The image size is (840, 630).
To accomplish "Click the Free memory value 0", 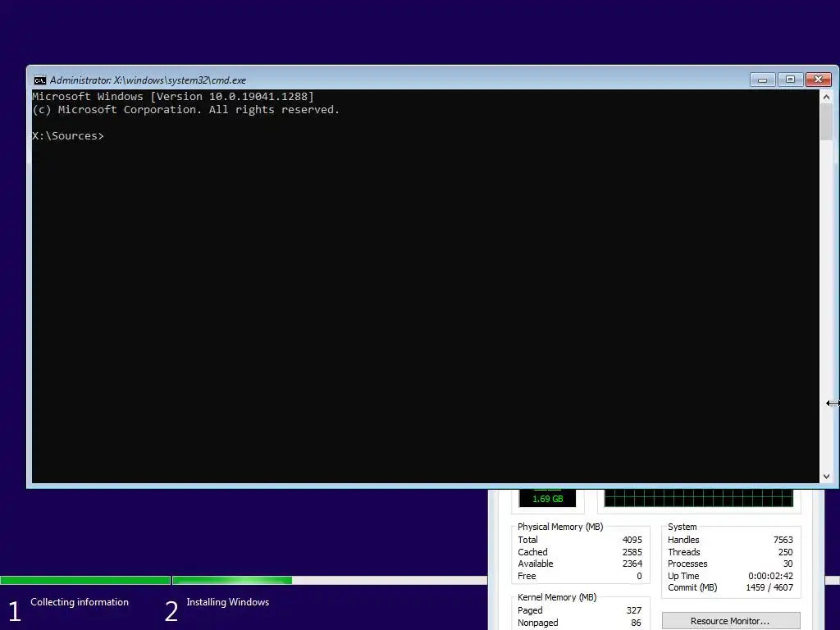I will [x=639, y=577].
